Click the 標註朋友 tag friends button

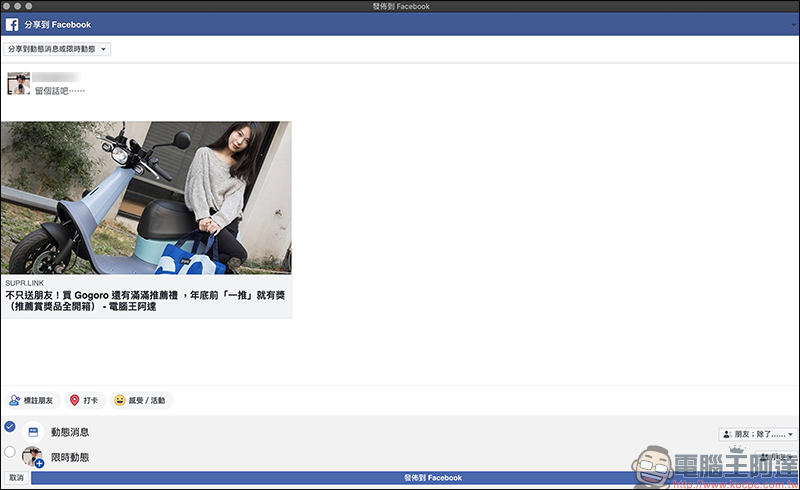33,400
